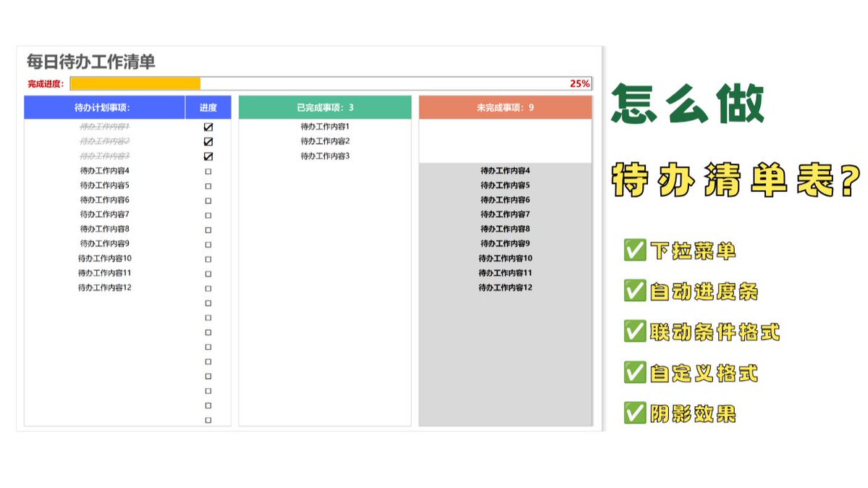Uncheck the checkbox for 待办工作内容2
This screenshot has width=868, height=488.
point(208,142)
